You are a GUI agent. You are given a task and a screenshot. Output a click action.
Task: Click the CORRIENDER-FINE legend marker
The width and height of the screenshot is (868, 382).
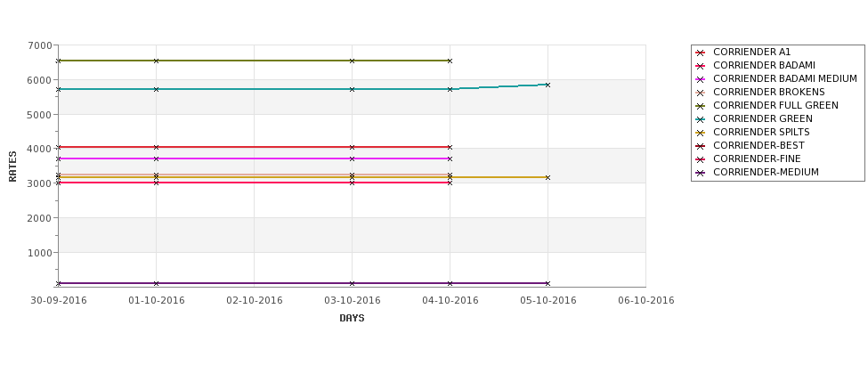click(x=701, y=158)
